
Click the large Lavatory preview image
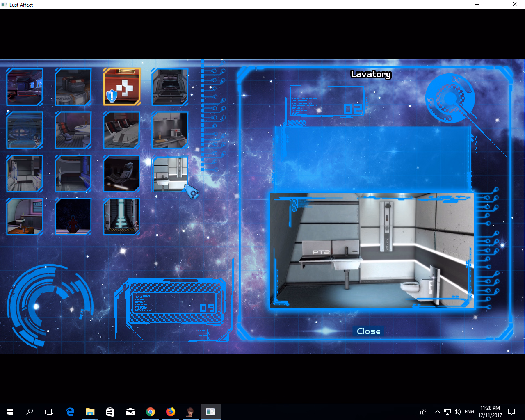click(x=372, y=251)
